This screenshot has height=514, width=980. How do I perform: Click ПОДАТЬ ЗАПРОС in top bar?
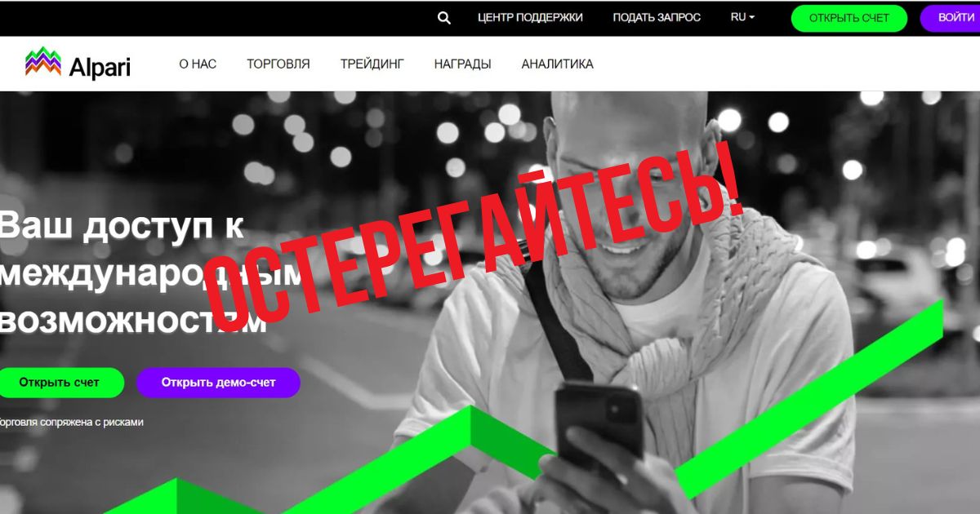pos(657,17)
